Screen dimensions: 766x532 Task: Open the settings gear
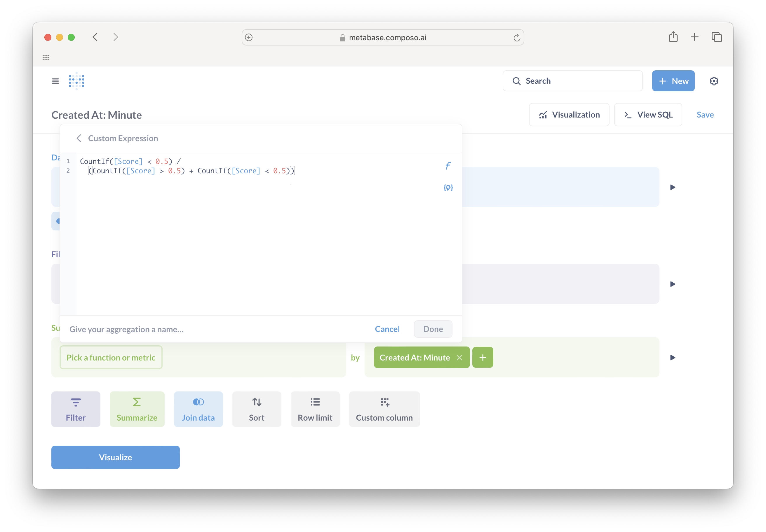tap(714, 81)
